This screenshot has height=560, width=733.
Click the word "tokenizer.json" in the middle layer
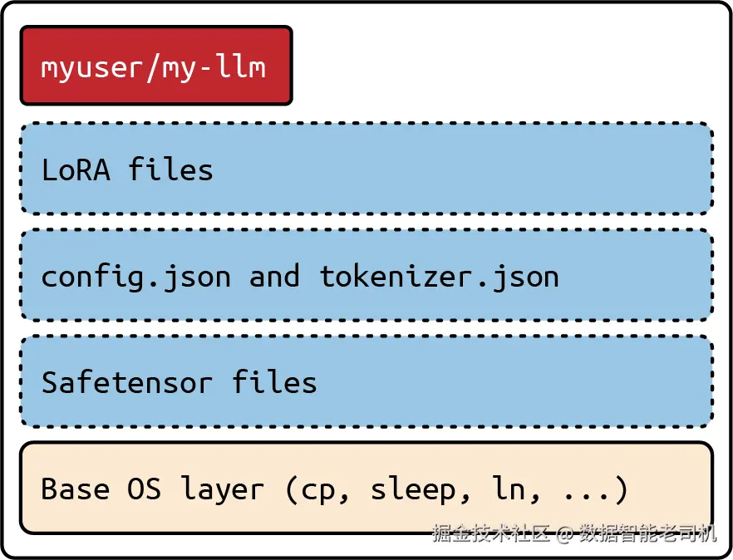point(440,276)
